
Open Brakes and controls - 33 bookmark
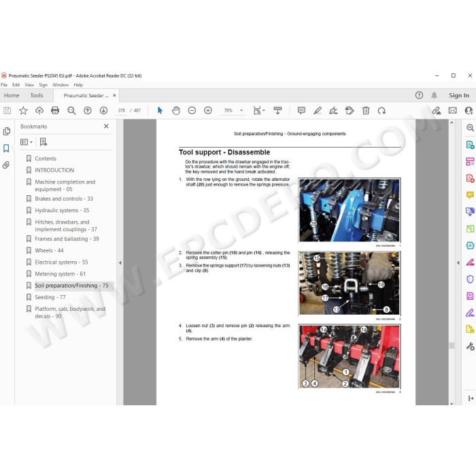(x=64, y=199)
